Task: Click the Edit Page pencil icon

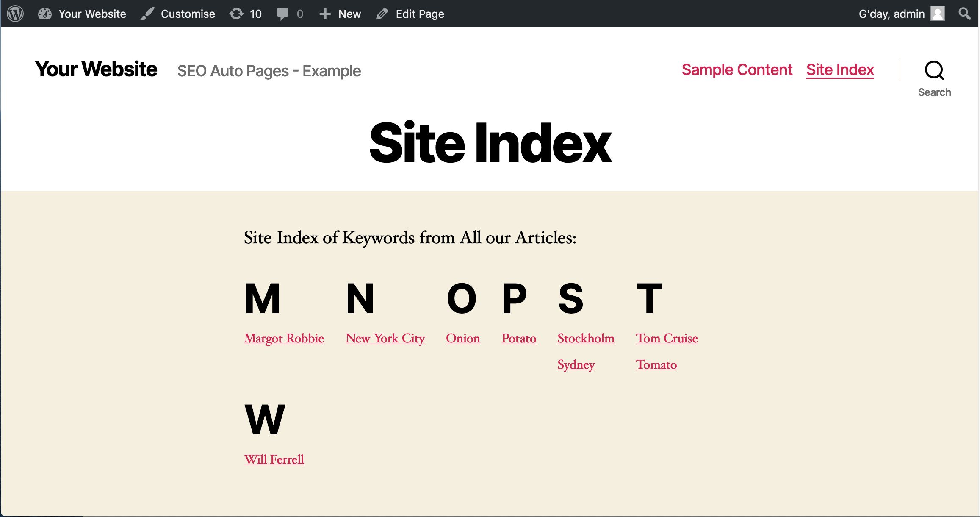Action: click(x=382, y=14)
